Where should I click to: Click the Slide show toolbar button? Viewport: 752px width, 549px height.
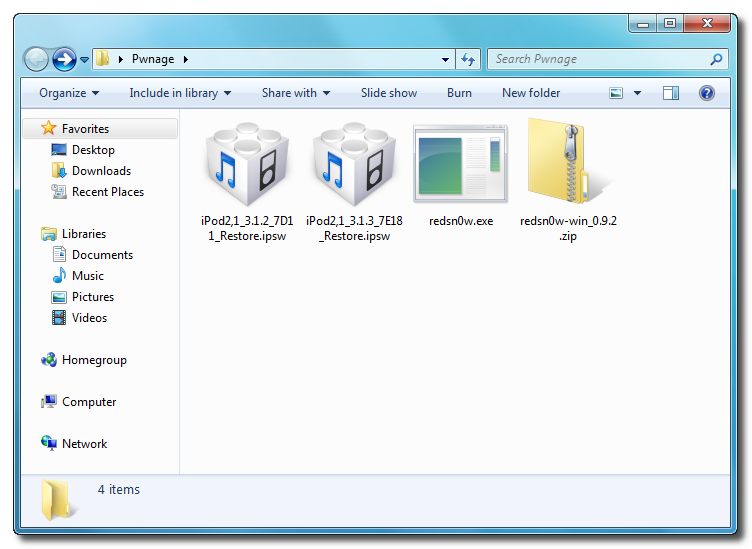[389, 93]
